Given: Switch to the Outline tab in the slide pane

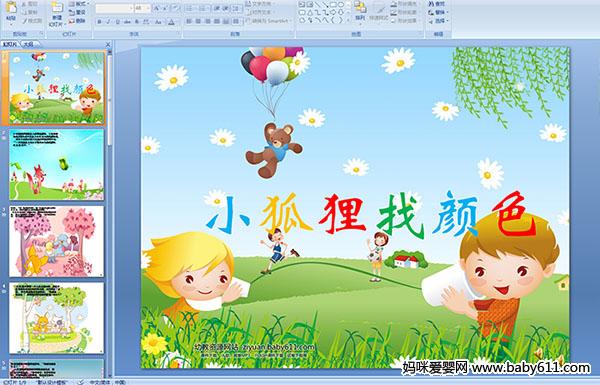Looking at the screenshot, I should coord(28,44).
